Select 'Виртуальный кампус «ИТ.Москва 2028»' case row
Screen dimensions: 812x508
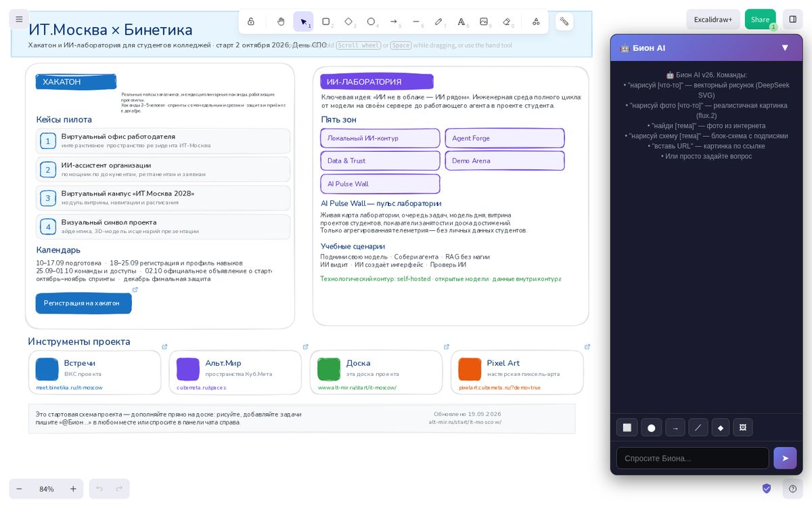click(x=163, y=198)
